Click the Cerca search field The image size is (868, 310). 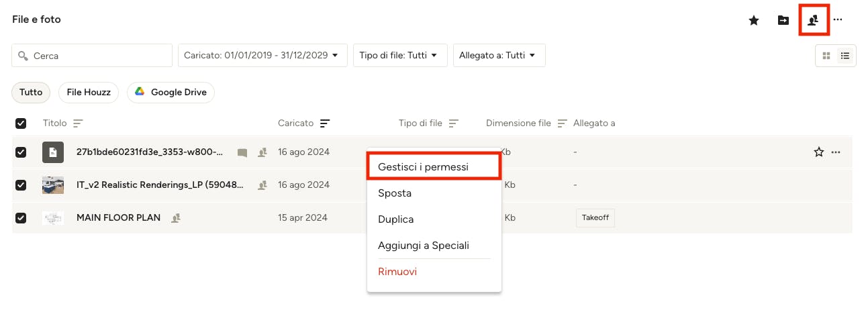(x=92, y=56)
